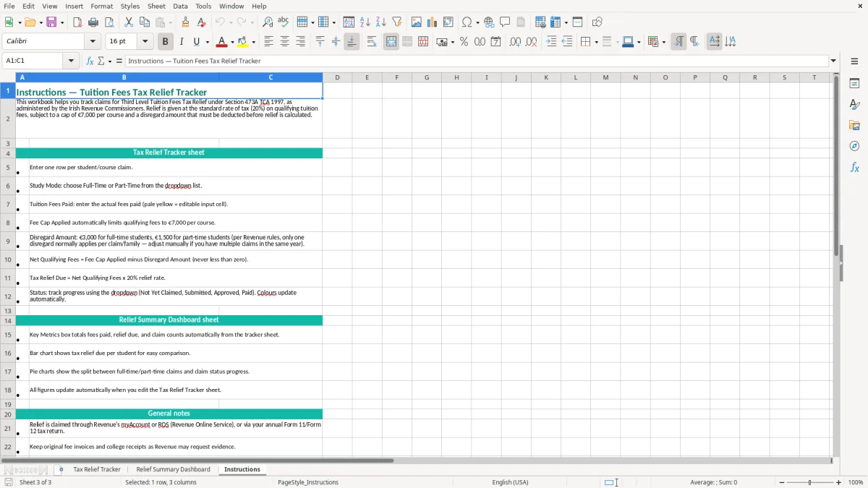Open Find & Replace
The width and height of the screenshot is (868, 488).
pyautogui.click(x=268, y=22)
